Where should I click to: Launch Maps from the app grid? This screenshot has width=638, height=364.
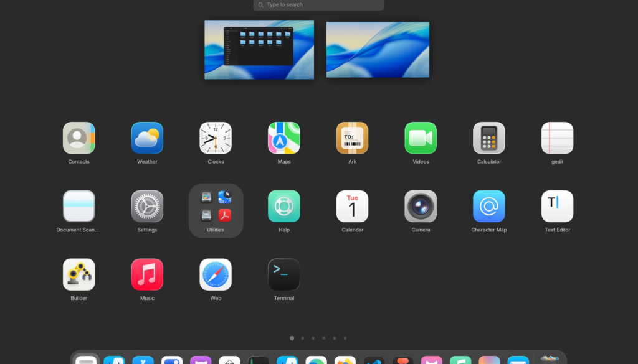coord(284,138)
